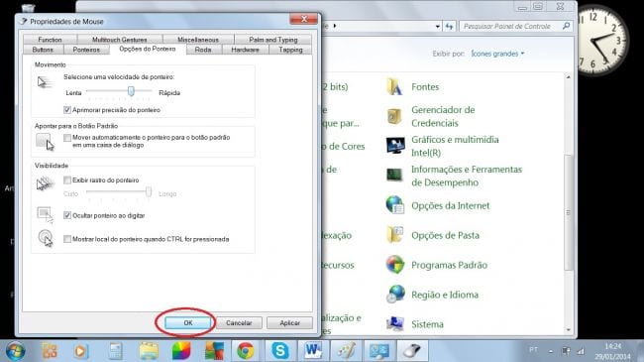Screen dimensions: 644x362
Task: Launch Google Chrome from the taskbar
Action: point(245,351)
